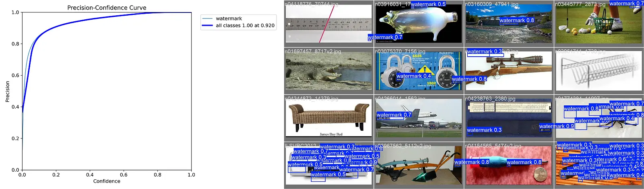Click the 'watermark' legend entry
This screenshot has width=644, height=189.
coord(229,18)
